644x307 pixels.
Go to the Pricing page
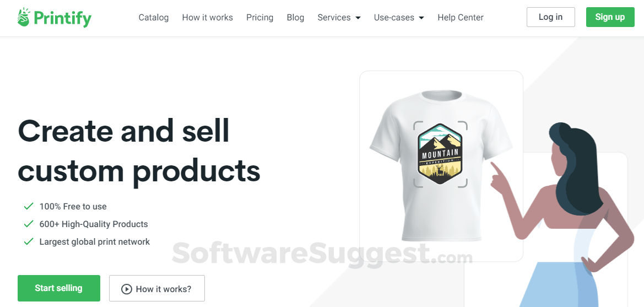click(x=259, y=17)
